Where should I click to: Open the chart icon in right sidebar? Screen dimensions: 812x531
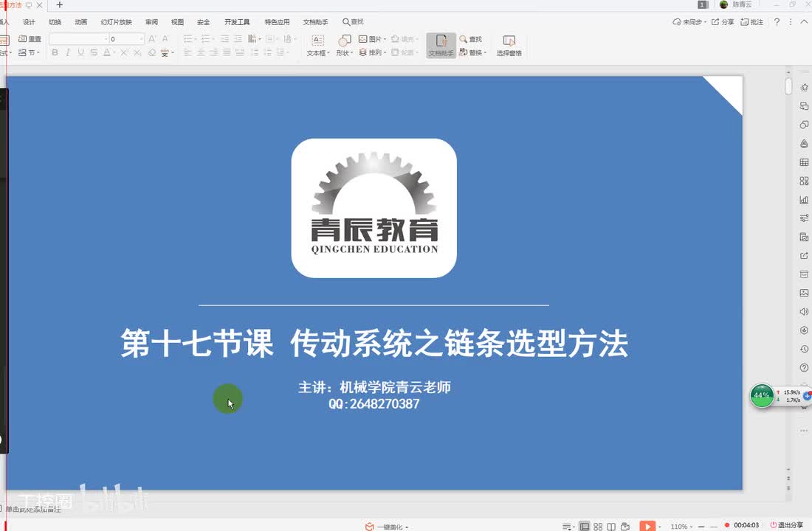click(804, 199)
